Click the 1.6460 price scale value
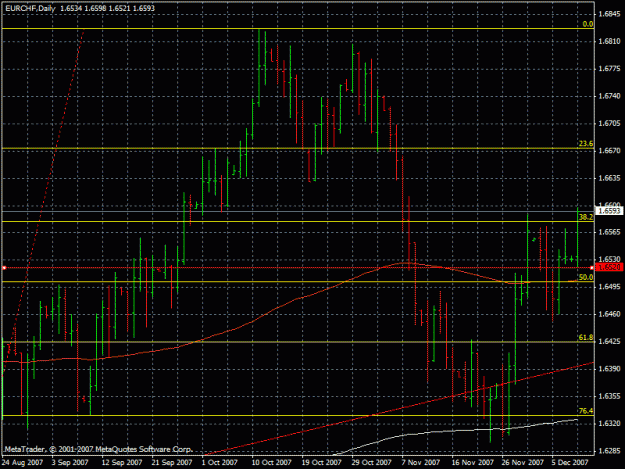Viewport: 625px width, 469px height. (x=610, y=314)
